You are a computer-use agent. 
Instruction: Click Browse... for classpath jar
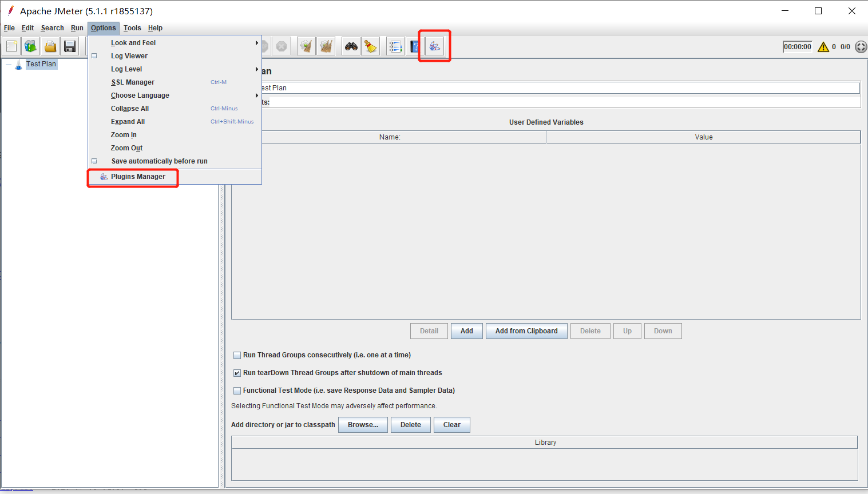click(x=363, y=425)
